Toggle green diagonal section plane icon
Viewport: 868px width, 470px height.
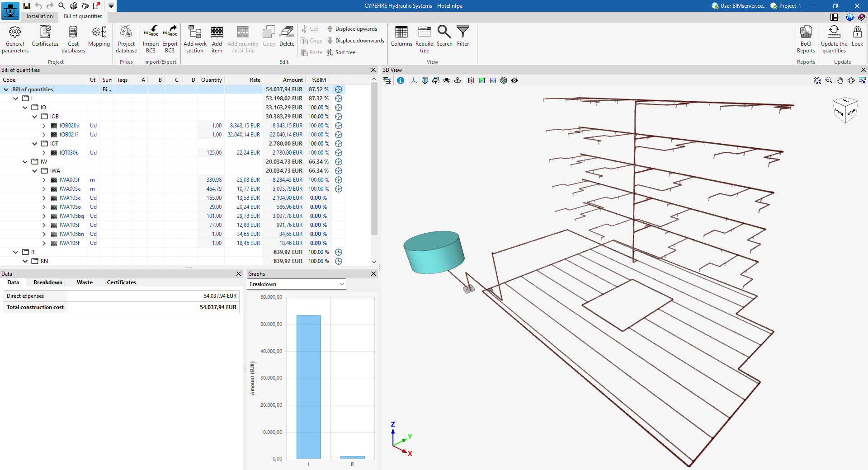pos(482,80)
